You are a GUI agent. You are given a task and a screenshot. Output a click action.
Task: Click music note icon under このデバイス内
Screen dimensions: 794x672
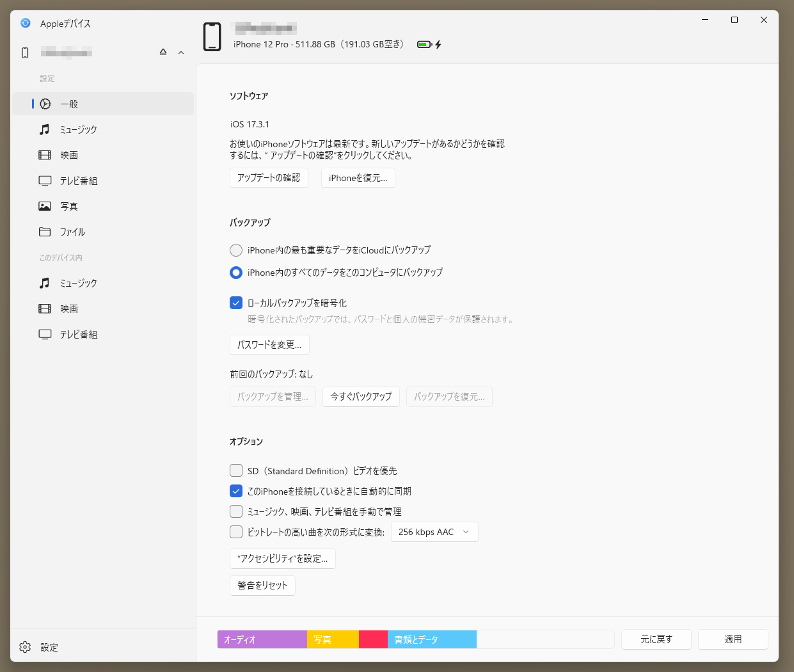click(x=45, y=283)
